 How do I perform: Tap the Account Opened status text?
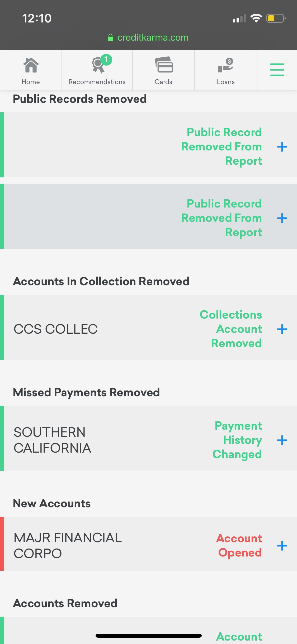(239, 545)
